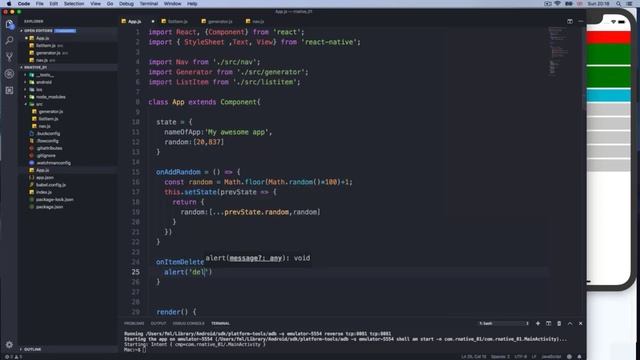Open the Apple menu
Screen dimensions: 640x360
[9, 4]
